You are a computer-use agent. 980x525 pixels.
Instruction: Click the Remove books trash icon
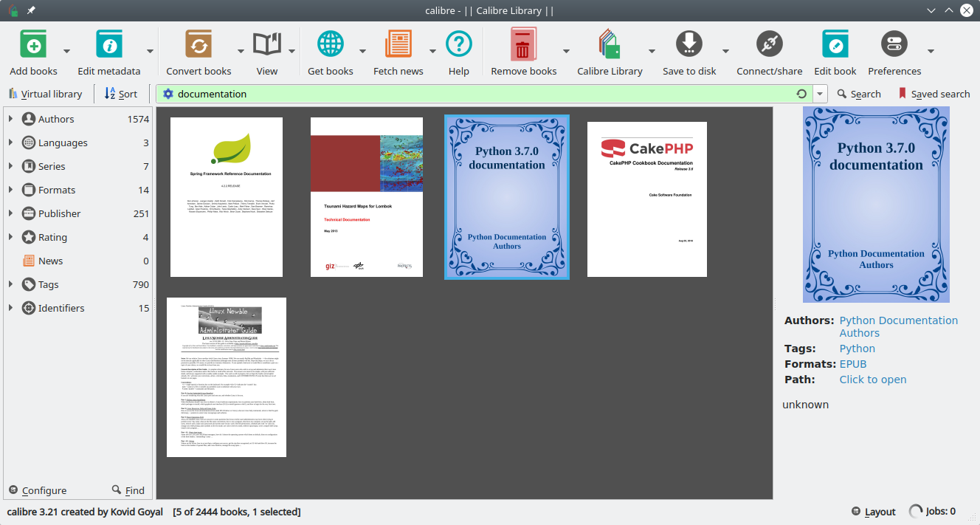(523, 45)
